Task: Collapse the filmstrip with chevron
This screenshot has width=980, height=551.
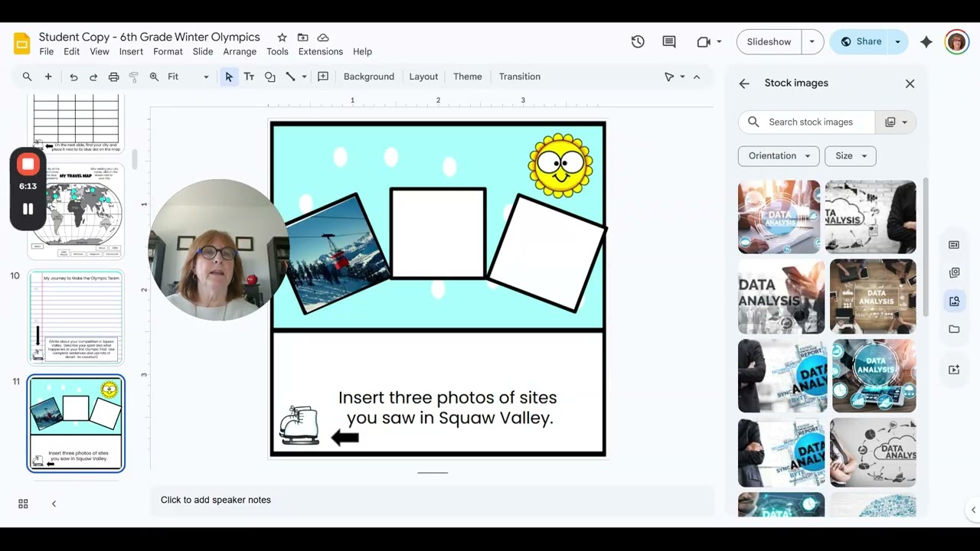Action: tap(54, 504)
